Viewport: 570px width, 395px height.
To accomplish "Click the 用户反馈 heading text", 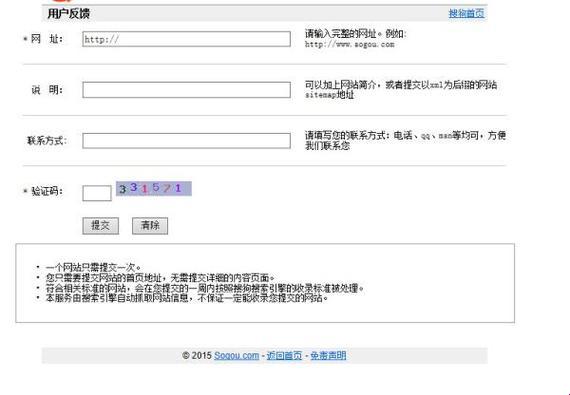I will [x=69, y=14].
